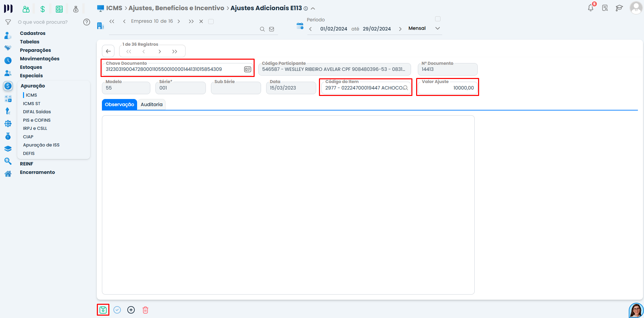Viewport: 644px width, 318px height.
Task: Toggle the checkbox next to Empresa navigation
Action: point(211,21)
